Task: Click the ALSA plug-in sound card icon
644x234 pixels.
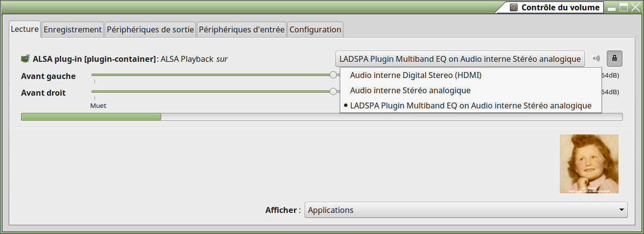Action: click(x=25, y=59)
